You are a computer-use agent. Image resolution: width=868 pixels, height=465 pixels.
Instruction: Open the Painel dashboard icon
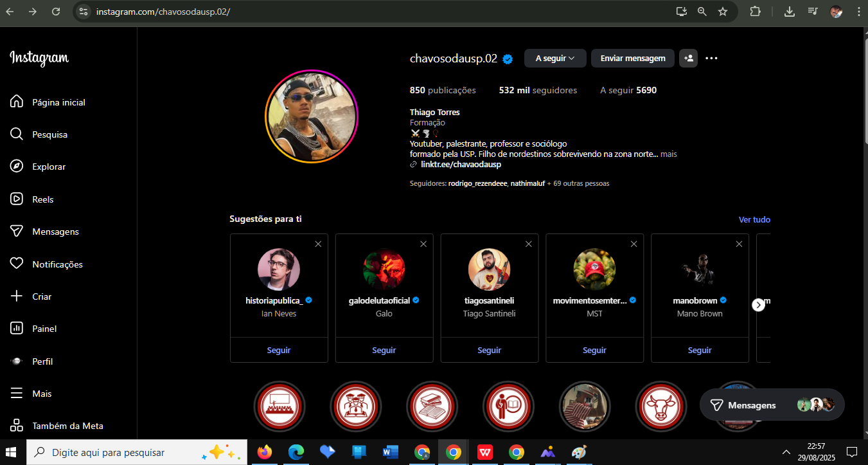17,329
